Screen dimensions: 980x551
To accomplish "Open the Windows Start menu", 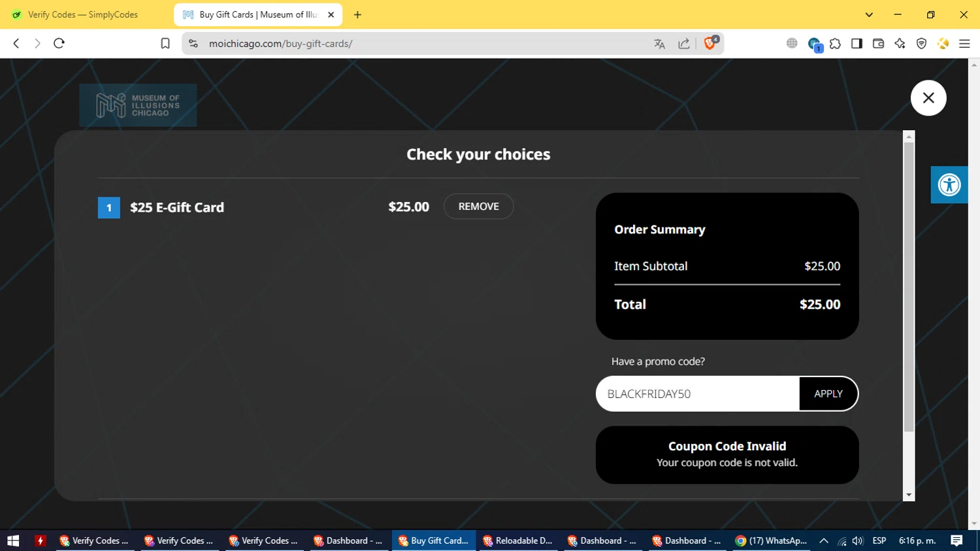I will [x=13, y=541].
